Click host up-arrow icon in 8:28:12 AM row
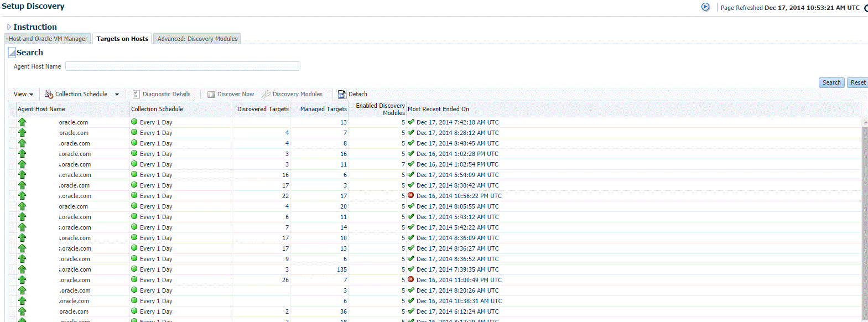The height and width of the screenshot is (322, 868). tap(22, 133)
